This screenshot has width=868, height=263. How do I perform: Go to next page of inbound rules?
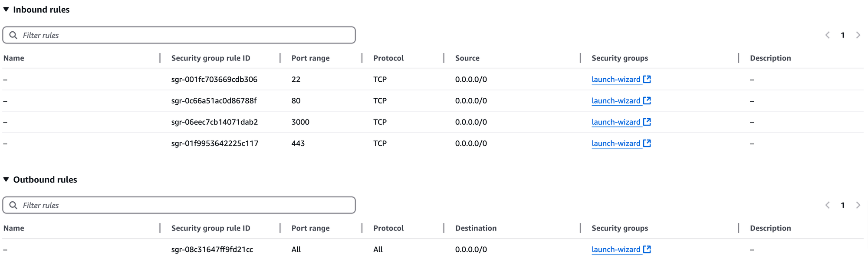click(858, 35)
